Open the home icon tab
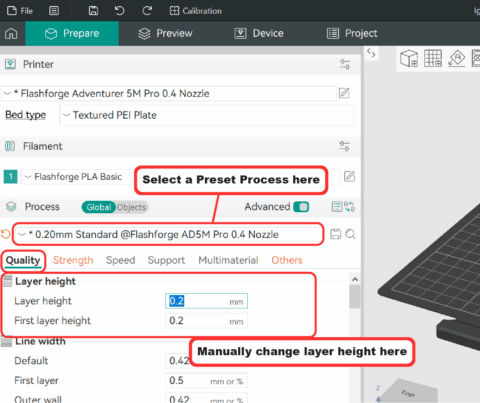 [x=11, y=33]
